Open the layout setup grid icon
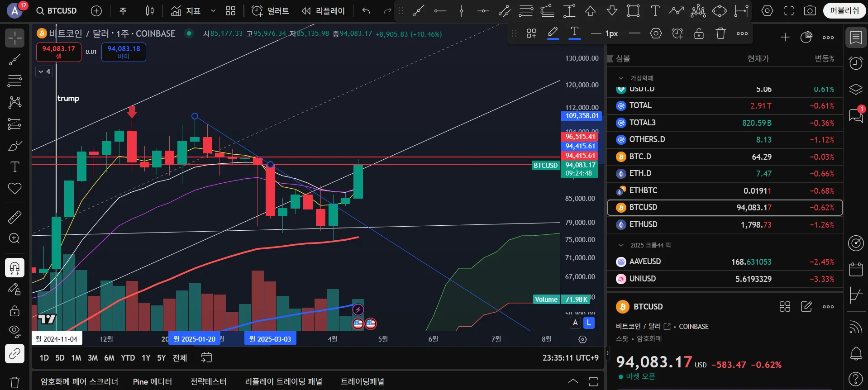This screenshot has width=868, height=390. click(x=231, y=11)
